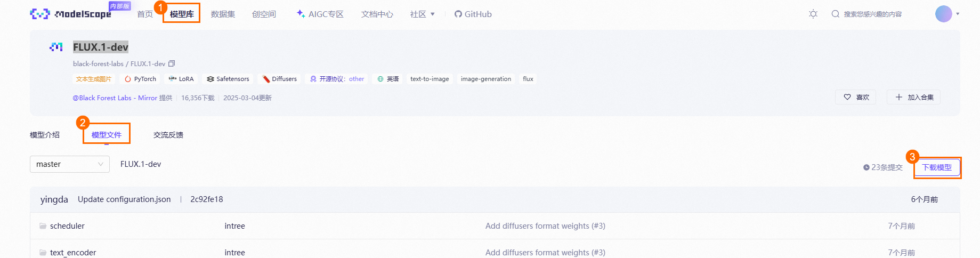This screenshot has height=258, width=980.
Task: Open the master branch selector
Action: coord(70,164)
